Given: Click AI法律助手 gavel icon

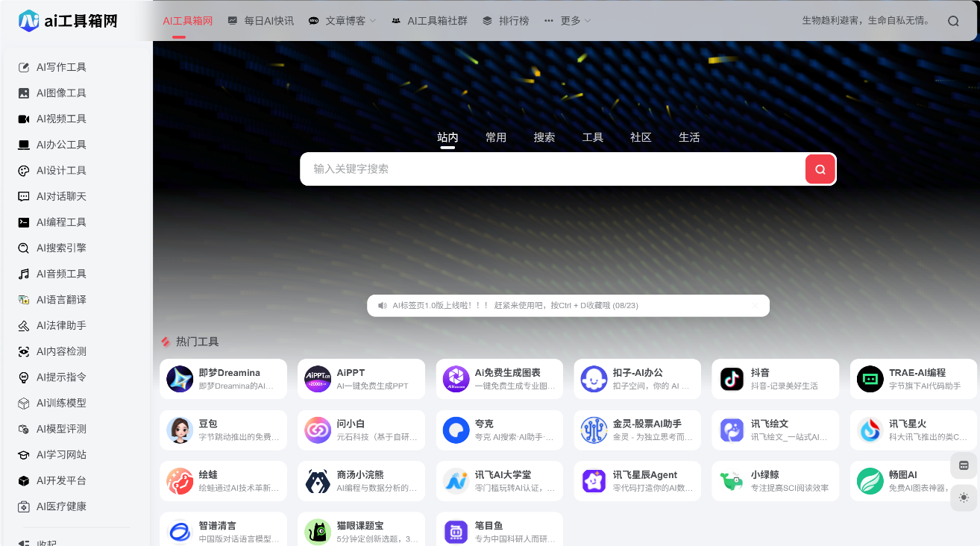Looking at the screenshot, I should (x=23, y=326).
